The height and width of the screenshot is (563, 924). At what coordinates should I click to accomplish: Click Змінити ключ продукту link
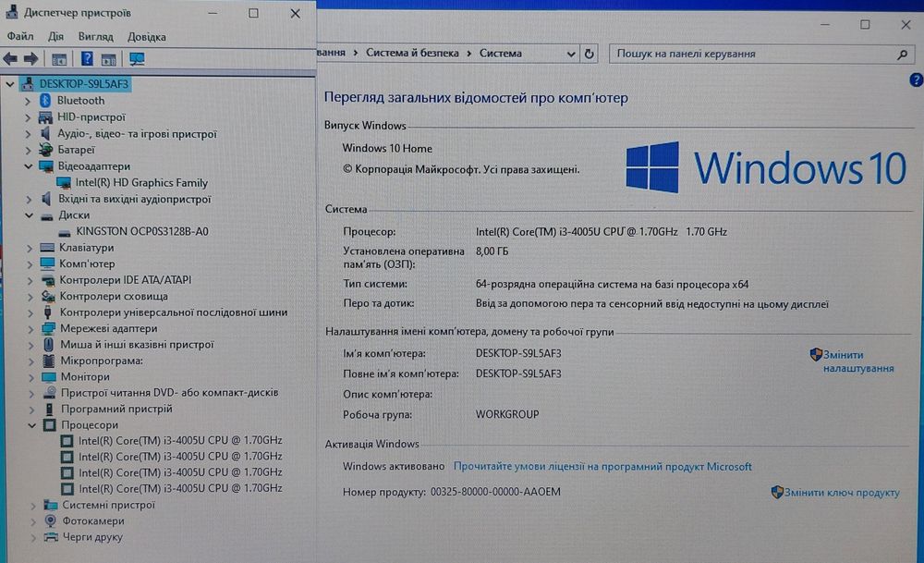click(842, 492)
